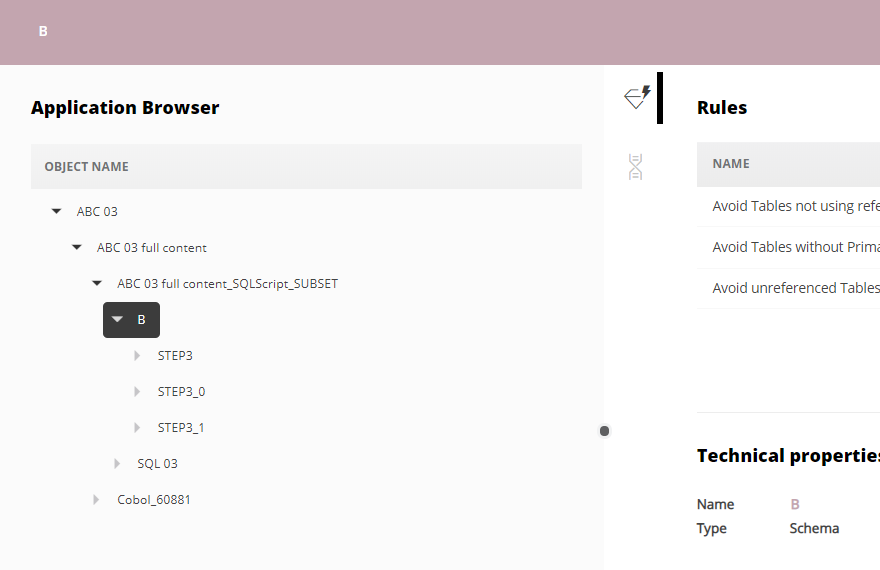Expand the STEP3_0 node arrow
This screenshot has width=880, height=570.
click(137, 392)
